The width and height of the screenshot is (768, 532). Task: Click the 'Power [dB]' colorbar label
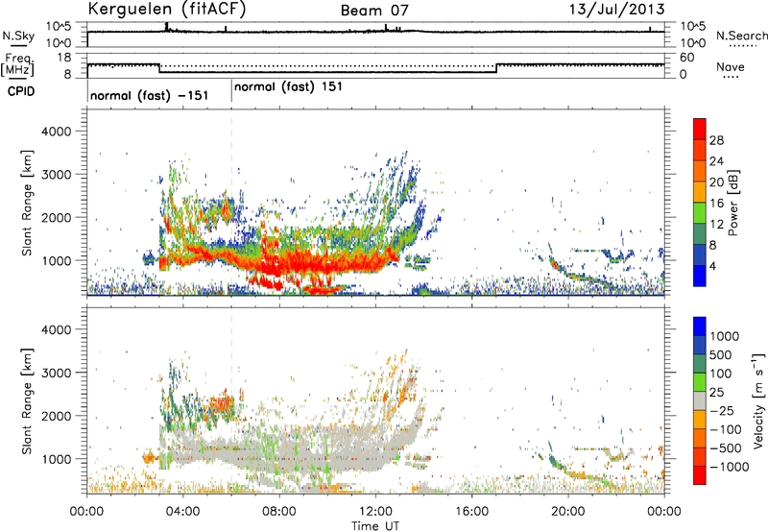(x=732, y=204)
